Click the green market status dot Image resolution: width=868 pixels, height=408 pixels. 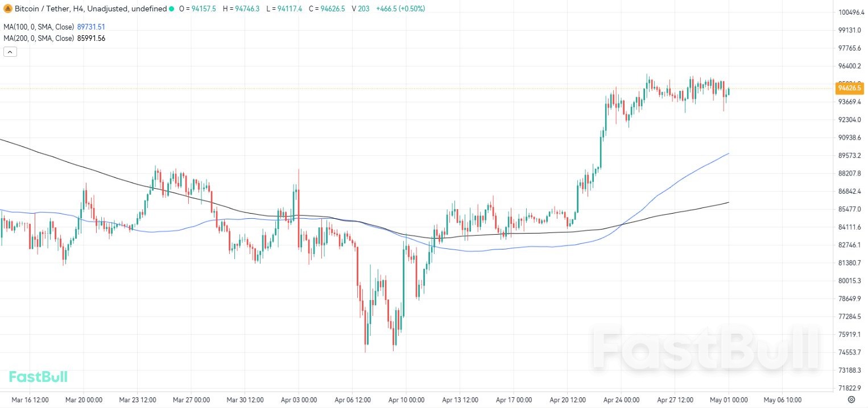coord(171,9)
